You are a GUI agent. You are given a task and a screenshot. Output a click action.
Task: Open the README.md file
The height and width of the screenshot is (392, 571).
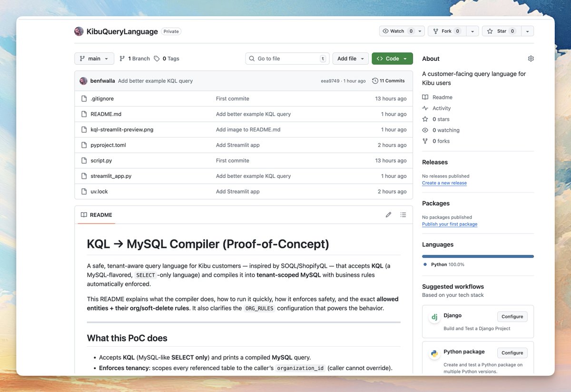click(x=106, y=114)
